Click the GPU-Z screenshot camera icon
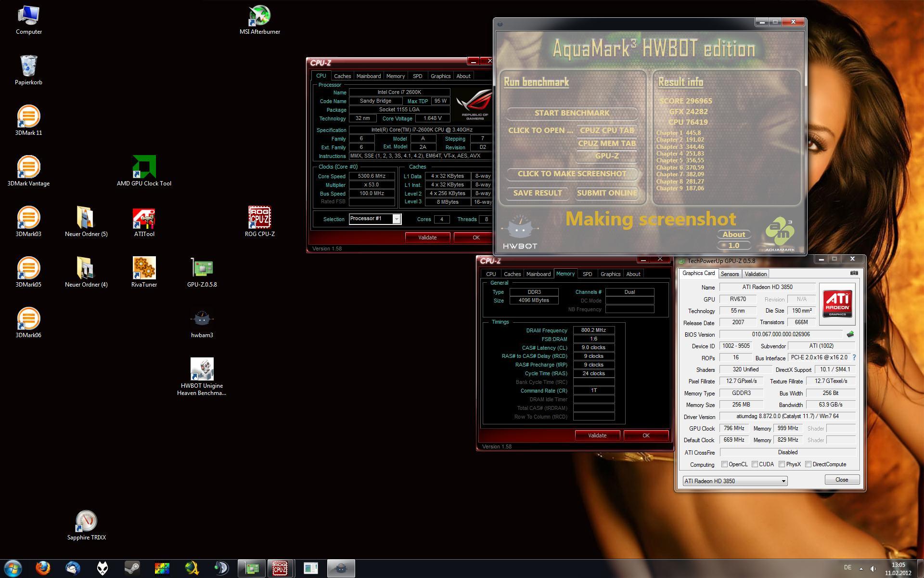 (854, 273)
